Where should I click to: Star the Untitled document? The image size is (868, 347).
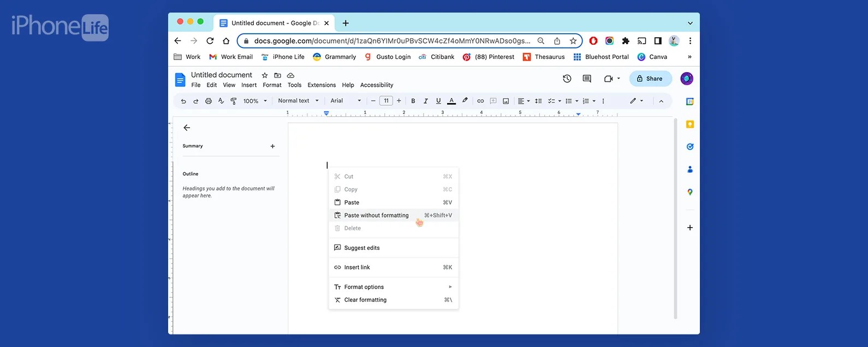point(265,75)
